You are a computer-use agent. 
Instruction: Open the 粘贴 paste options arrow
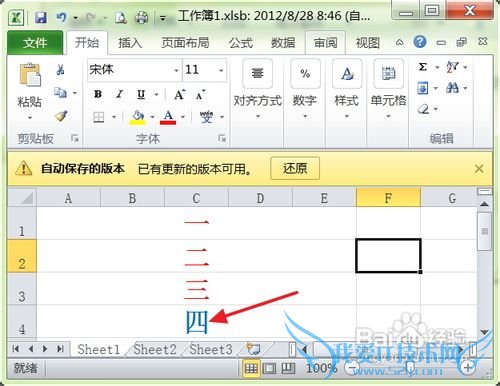30,117
